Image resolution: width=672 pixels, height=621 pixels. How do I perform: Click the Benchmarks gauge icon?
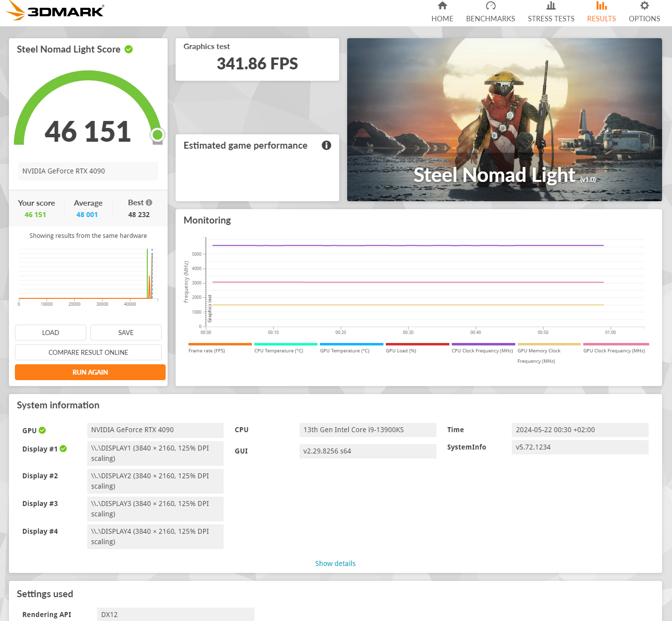[x=490, y=6]
